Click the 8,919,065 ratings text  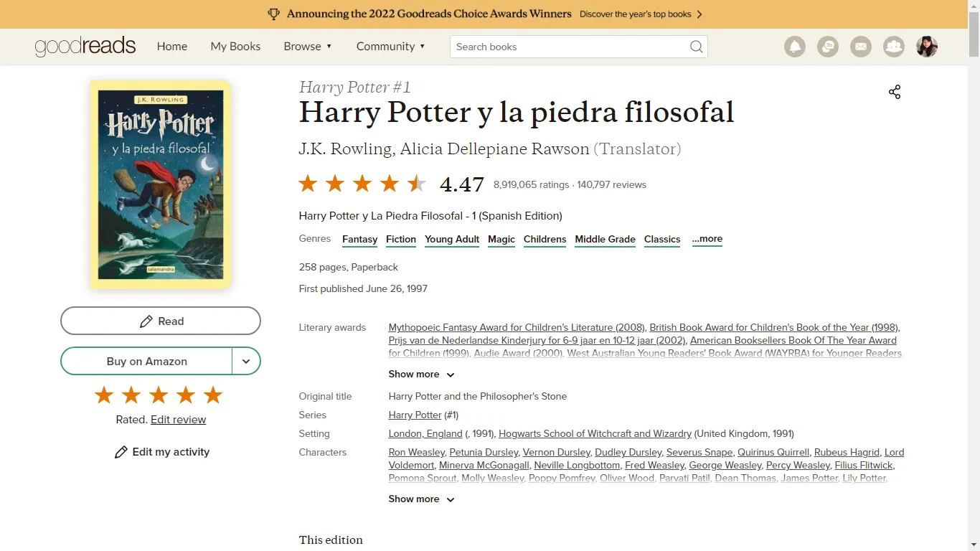(531, 184)
